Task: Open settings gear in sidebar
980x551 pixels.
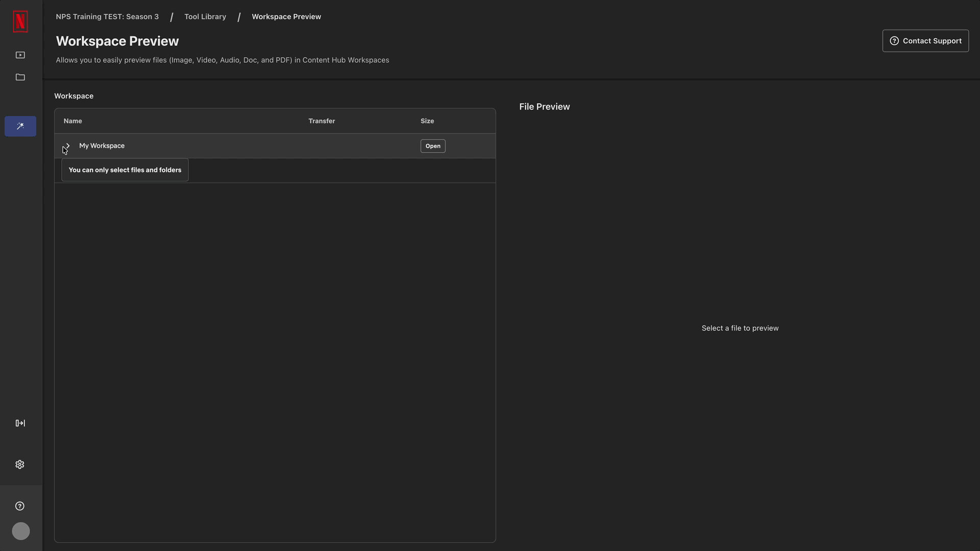Action: click(x=20, y=464)
